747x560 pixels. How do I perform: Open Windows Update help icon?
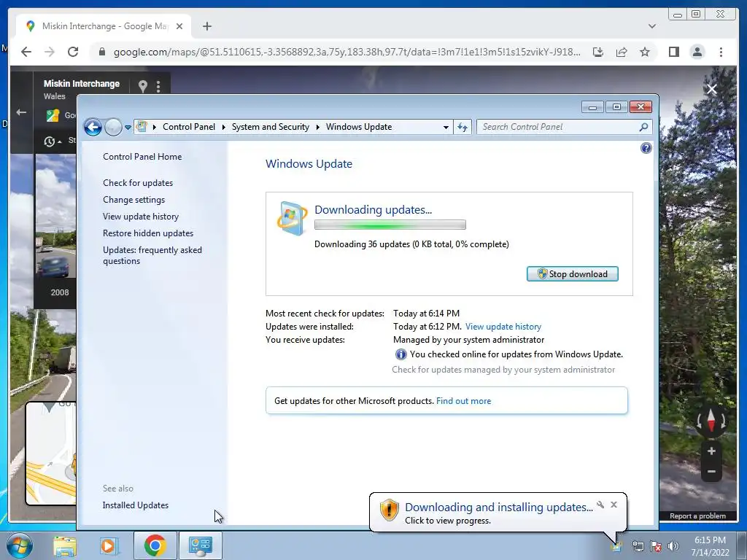[x=646, y=148]
